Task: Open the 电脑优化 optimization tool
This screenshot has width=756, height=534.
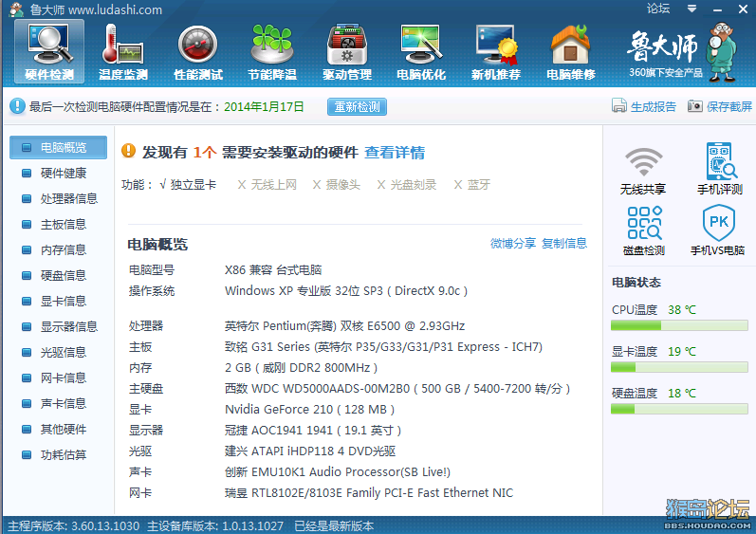Action: pos(421,51)
